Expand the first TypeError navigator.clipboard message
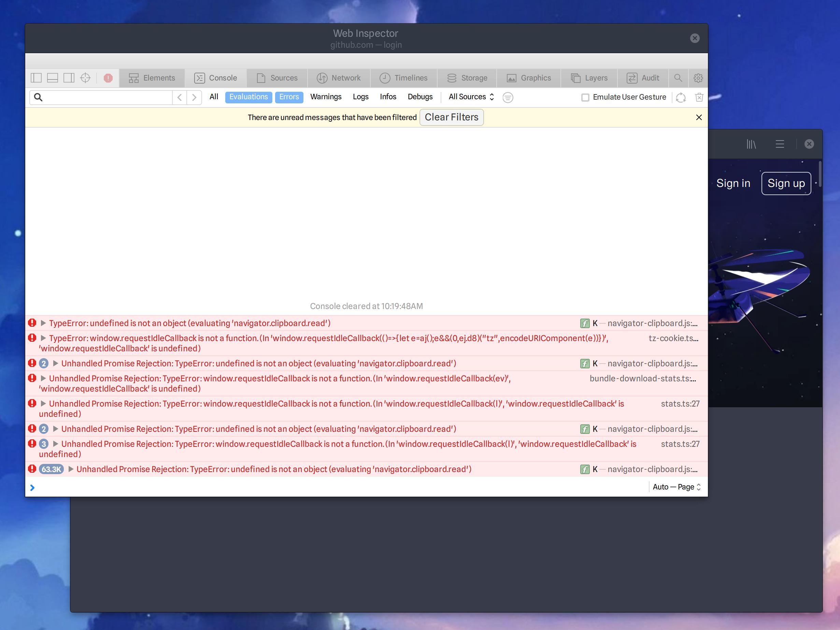 pyautogui.click(x=43, y=323)
